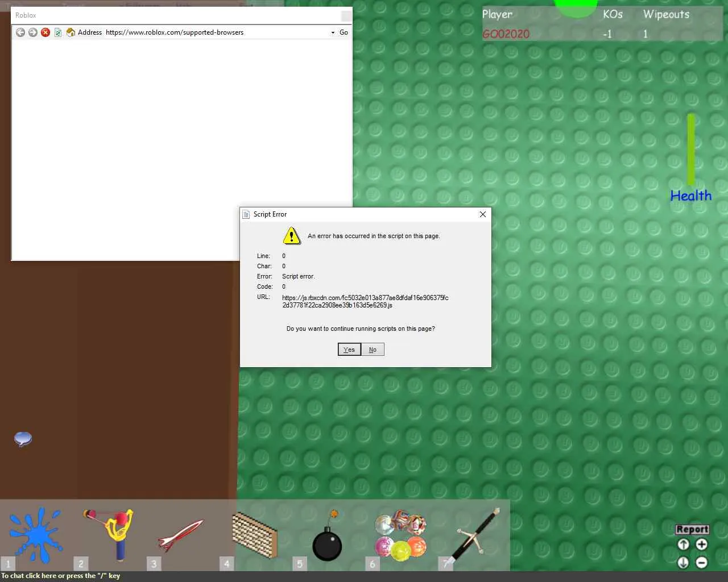Open the chat bubble icon

coord(23,439)
